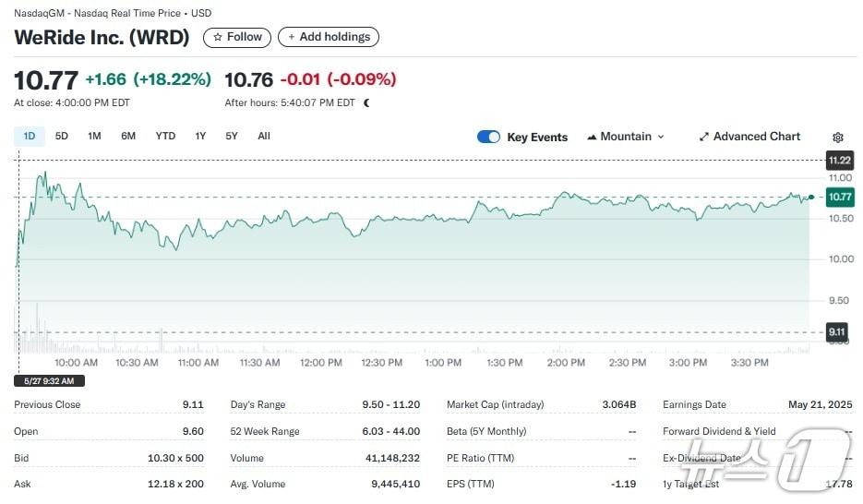Click the after-hours moon icon
The width and height of the screenshot is (863, 504).
[x=366, y=103]
